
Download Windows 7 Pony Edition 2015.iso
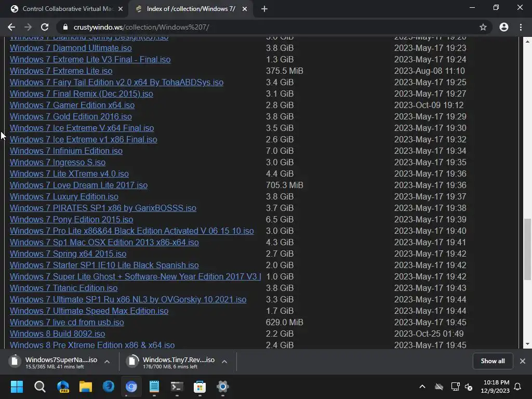coord(71,220)
